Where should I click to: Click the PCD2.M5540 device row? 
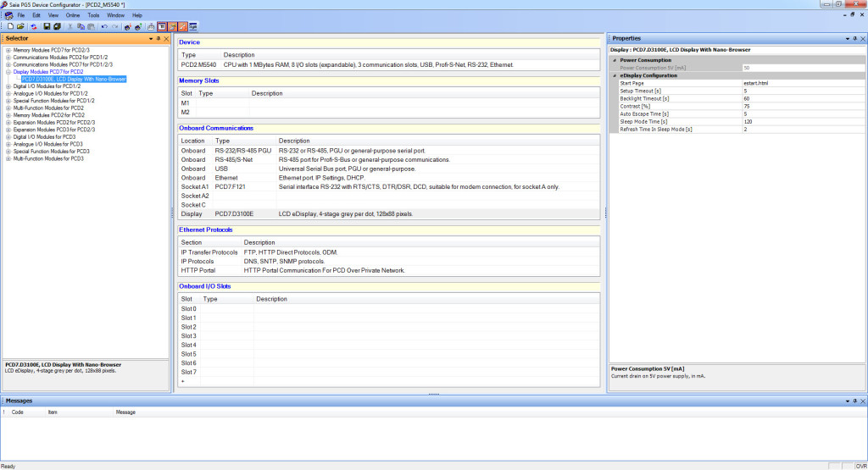(x=388, y=64)
